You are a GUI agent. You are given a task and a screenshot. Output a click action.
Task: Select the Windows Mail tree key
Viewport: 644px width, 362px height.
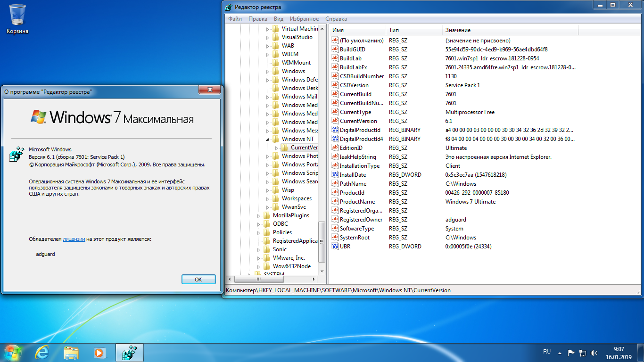[x=299, y=97]
